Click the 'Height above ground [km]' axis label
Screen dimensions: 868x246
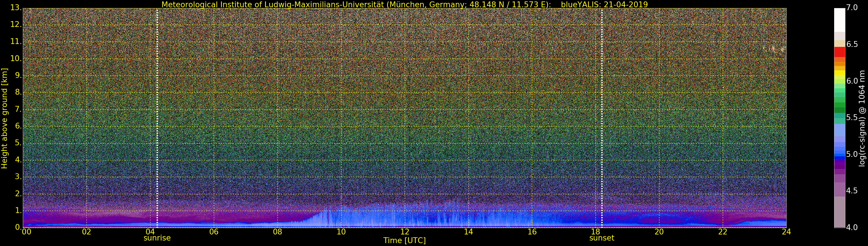(4, 118)
